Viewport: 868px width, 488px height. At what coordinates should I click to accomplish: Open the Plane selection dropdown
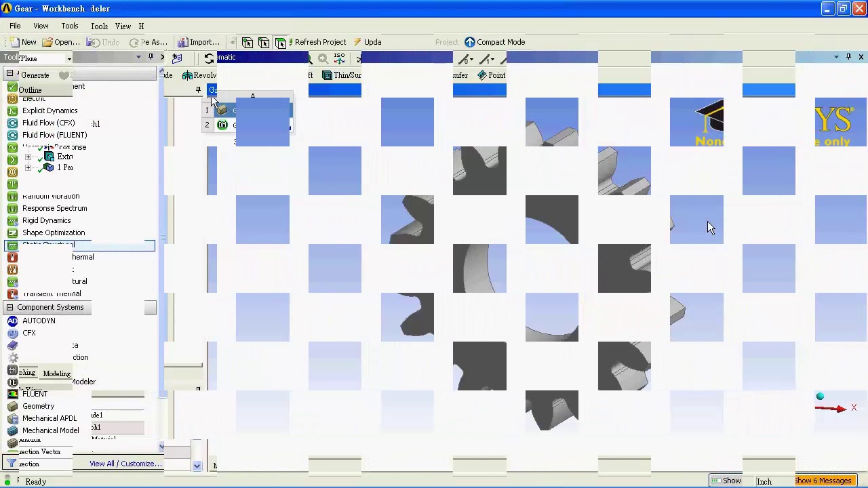[x=68, y=59]
